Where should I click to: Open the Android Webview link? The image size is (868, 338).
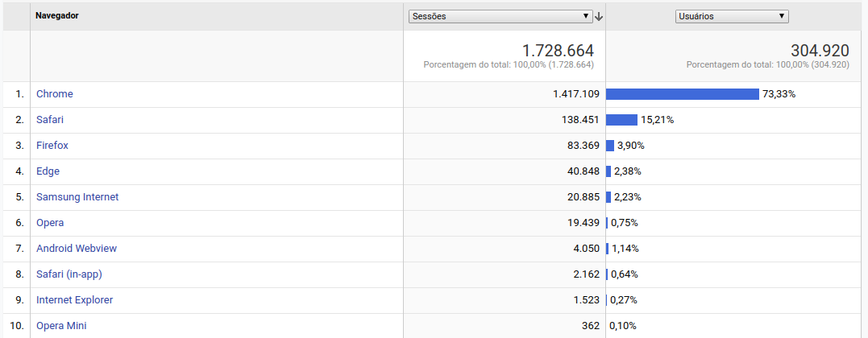tap(77, 249)
